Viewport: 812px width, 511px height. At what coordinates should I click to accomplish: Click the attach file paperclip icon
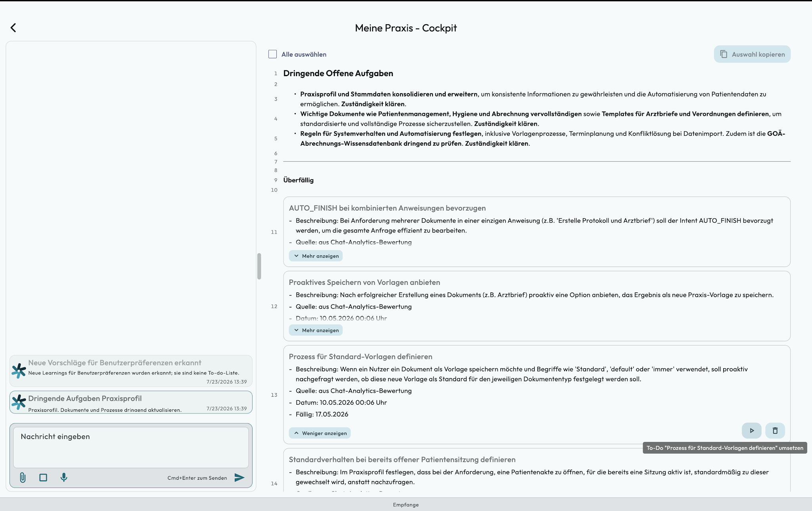pyautogui.click(x=23, y=478)
